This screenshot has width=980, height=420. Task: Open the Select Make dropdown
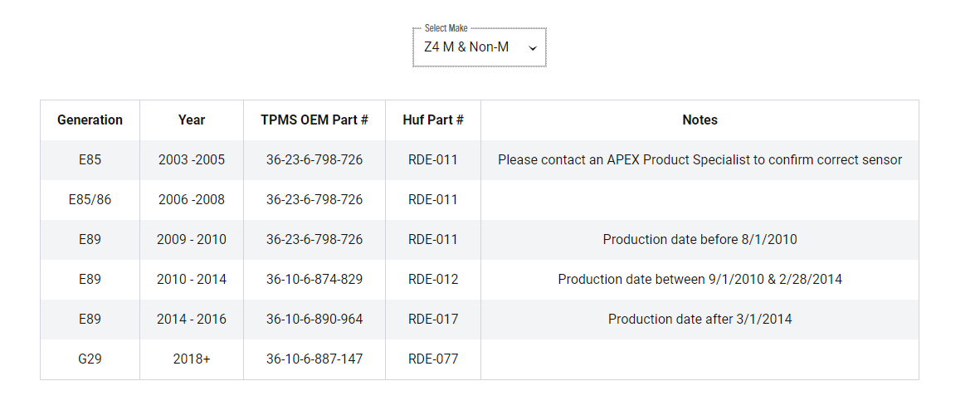(x=480, y=47)
